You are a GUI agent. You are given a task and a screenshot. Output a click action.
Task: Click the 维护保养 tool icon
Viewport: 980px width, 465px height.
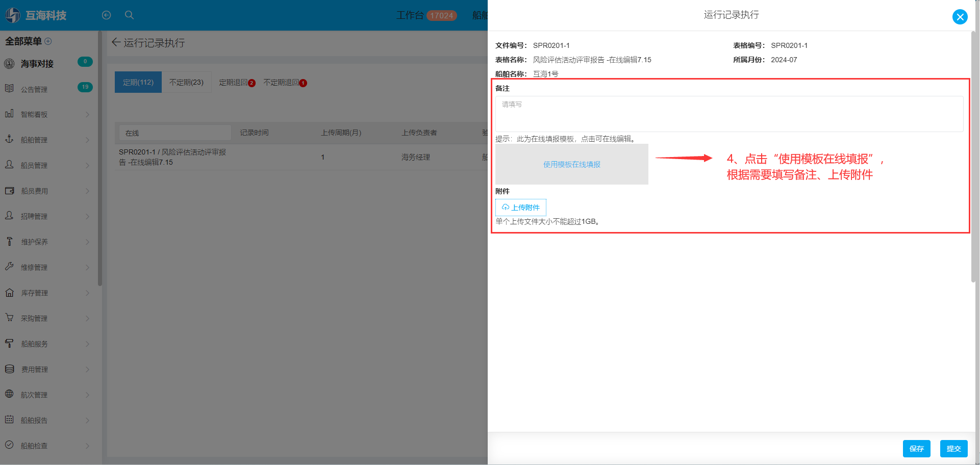(x=9, y=241)
